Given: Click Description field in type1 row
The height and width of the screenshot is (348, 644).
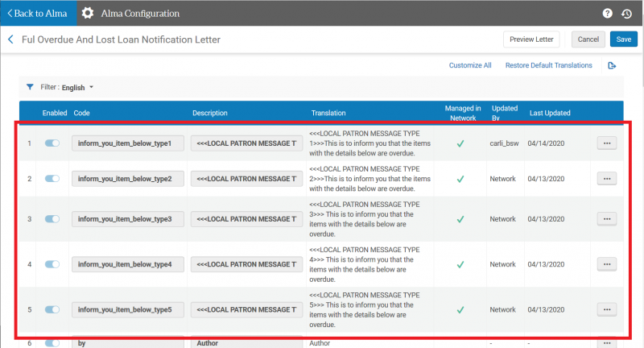Looking at the screenshot, I should [x=246, y=143].
